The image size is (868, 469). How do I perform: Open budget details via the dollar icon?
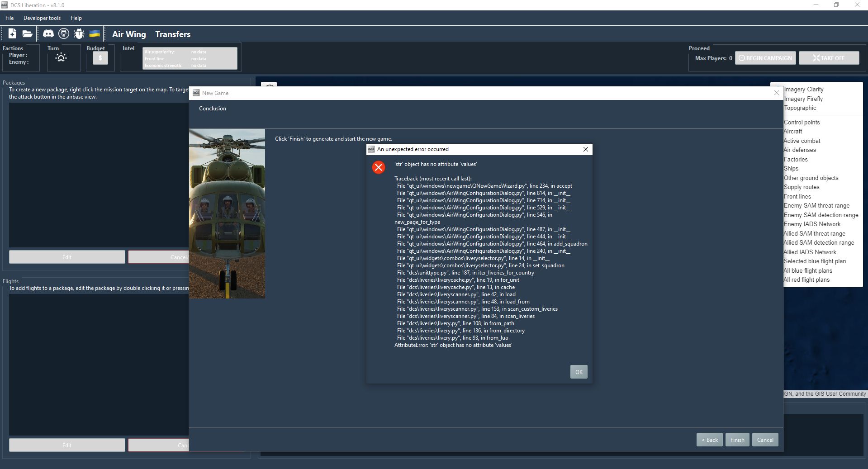pos(100,57)
